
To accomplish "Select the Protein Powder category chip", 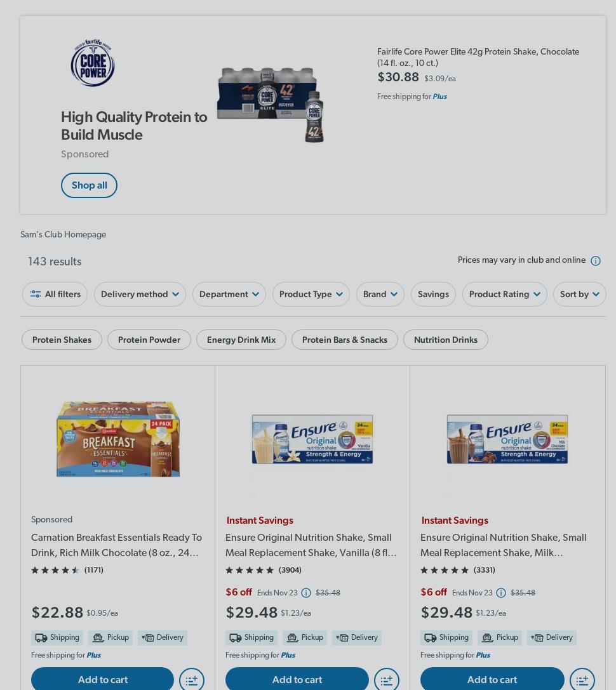I will pyautogui.click(x=149, y=340).
